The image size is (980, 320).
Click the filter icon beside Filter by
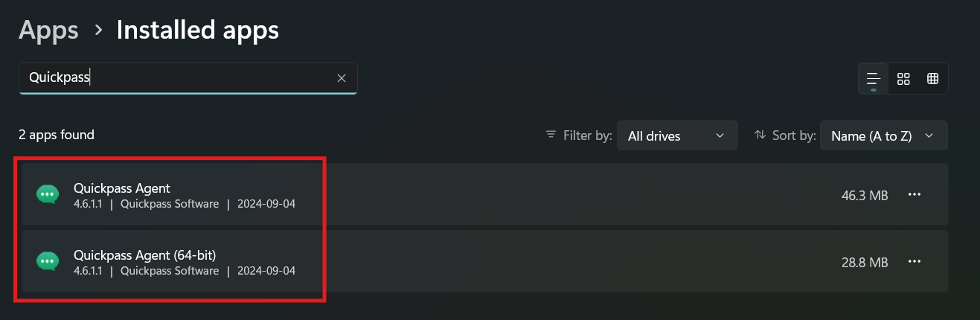coord(551,135)
